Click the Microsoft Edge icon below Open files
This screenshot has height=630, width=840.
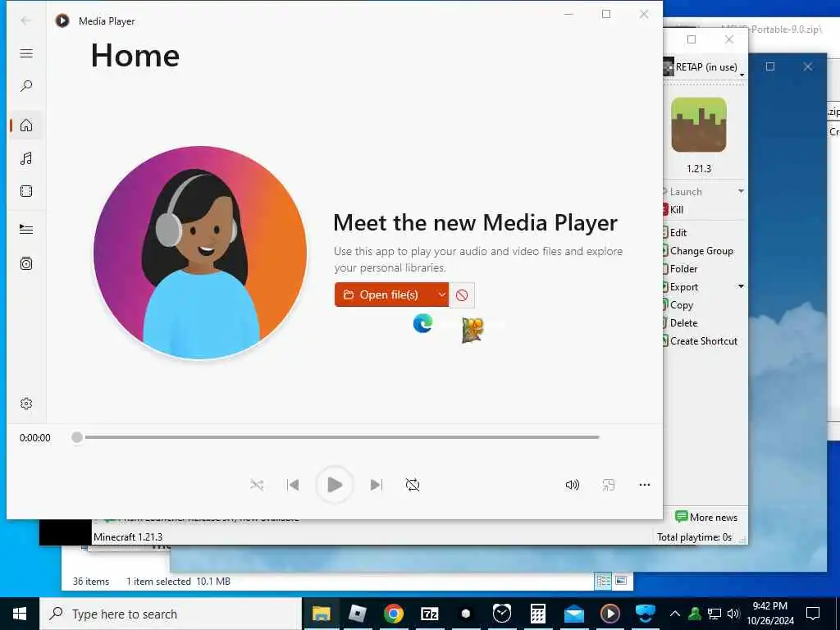[x=422, y=323]
